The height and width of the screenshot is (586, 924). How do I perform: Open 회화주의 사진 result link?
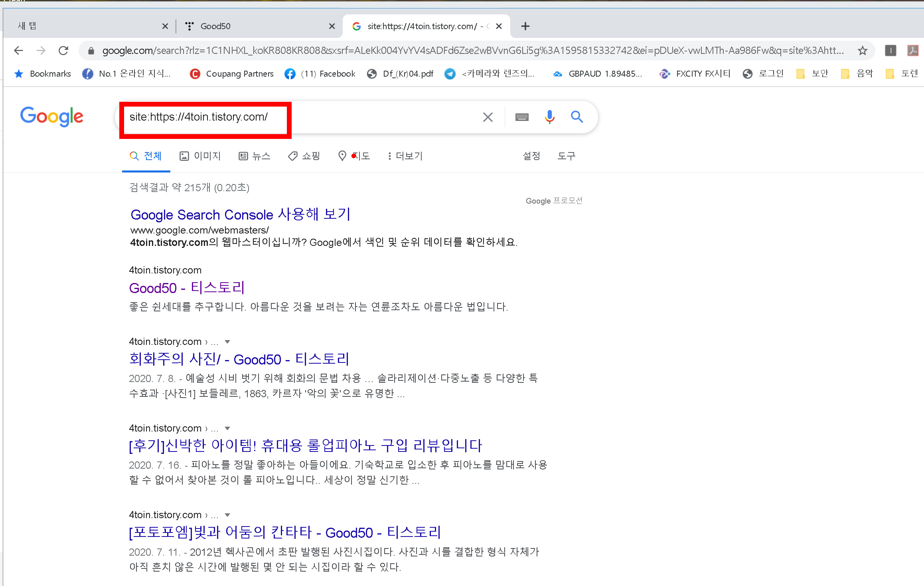(239, 359)
